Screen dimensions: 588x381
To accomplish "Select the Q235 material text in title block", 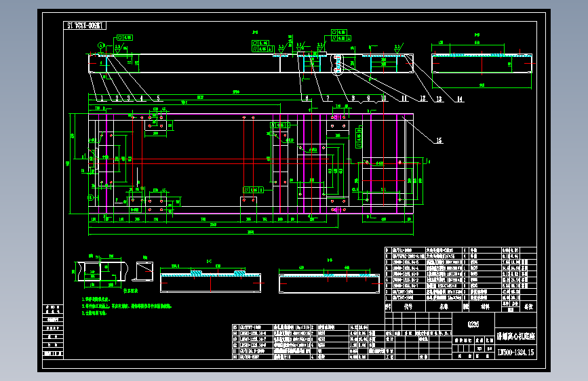I will pyautogui.click(x=473, y=324).
